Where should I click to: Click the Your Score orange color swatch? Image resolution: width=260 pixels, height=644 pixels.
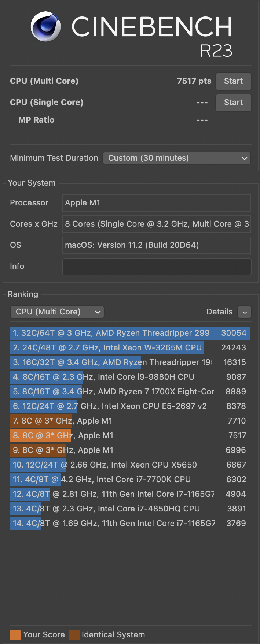(15, 635)
